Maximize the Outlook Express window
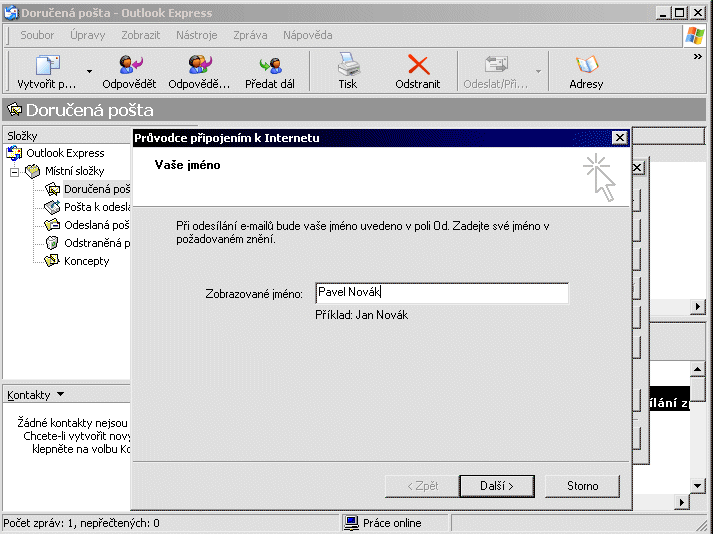This screenshot has width=713, height=534. click(680, 12)
